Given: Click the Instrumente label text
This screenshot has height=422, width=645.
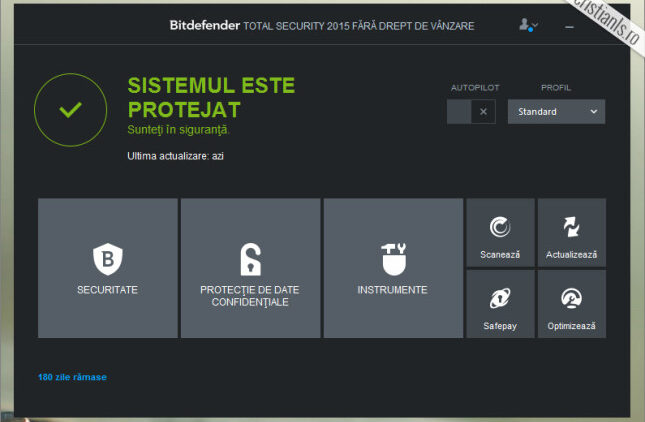Looking at the screenshot, I should click(392, 290).
